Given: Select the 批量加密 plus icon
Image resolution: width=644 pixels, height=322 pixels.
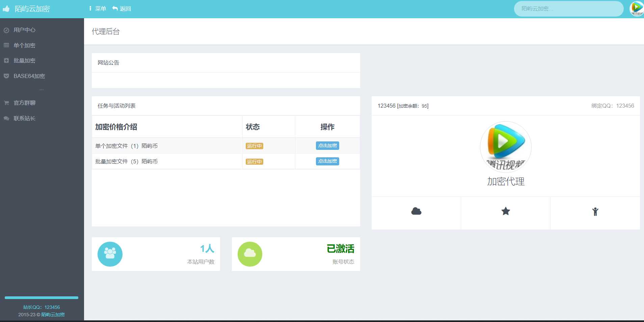Looking at the screenshot, I should (6, 61).
